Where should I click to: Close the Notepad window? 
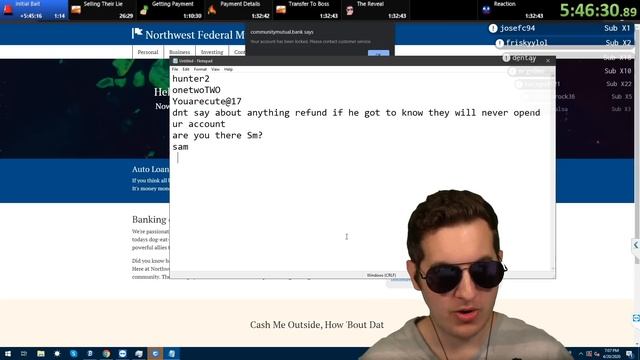(x=548, y=61)
